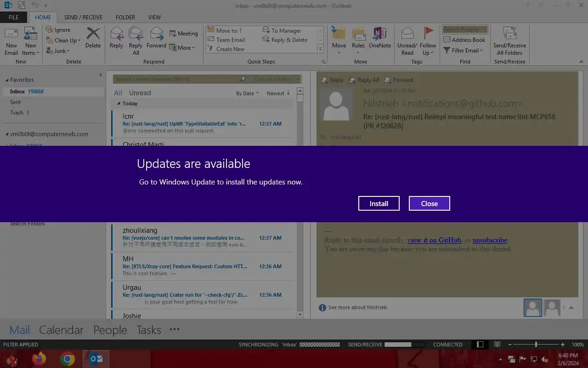This screenshot has height=368, width=588.
Task: Switch to People view
Action: click(x=110, y=330)
